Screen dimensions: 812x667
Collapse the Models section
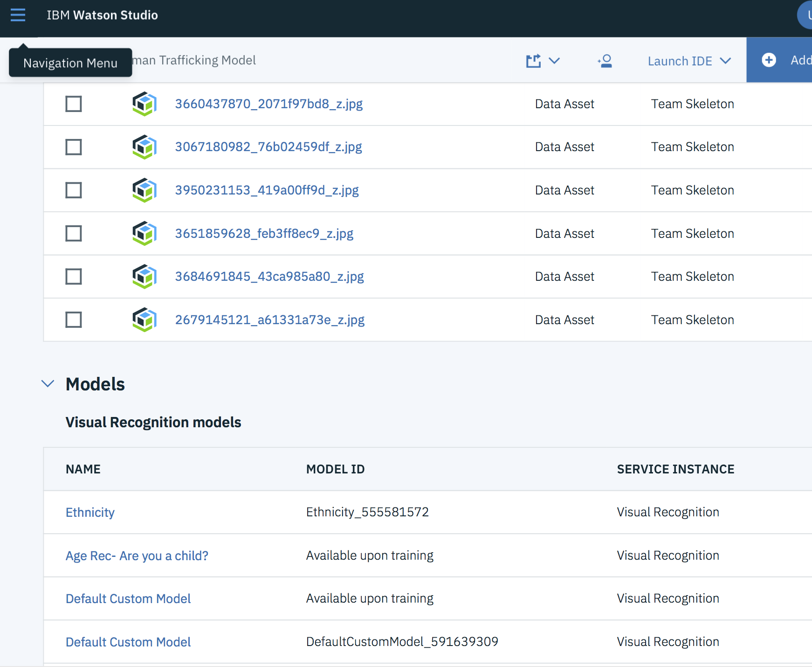[x=48, y=384]
